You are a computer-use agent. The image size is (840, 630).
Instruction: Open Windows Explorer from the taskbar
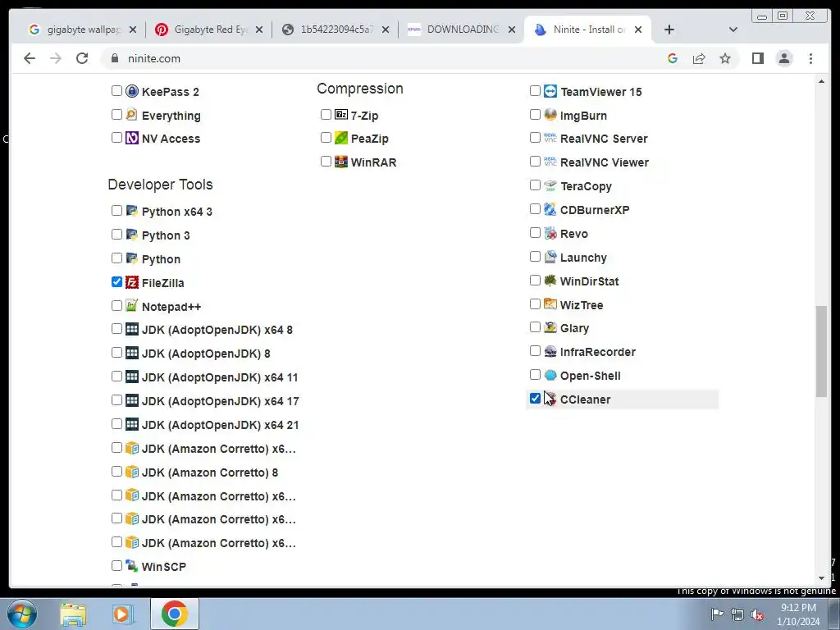click(73, 614)
